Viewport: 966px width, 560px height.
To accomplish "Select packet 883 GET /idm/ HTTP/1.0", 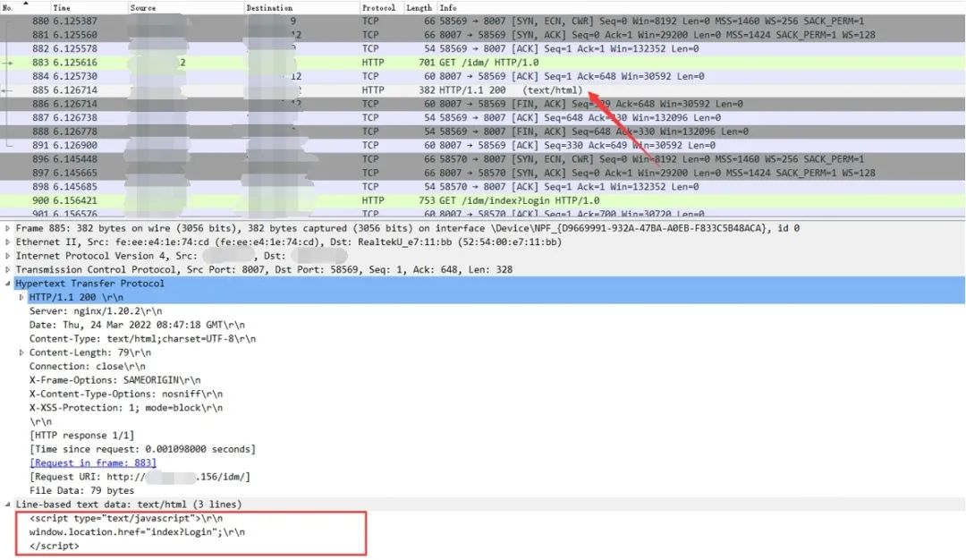I will pyautogui.click(x=483, y=63).
